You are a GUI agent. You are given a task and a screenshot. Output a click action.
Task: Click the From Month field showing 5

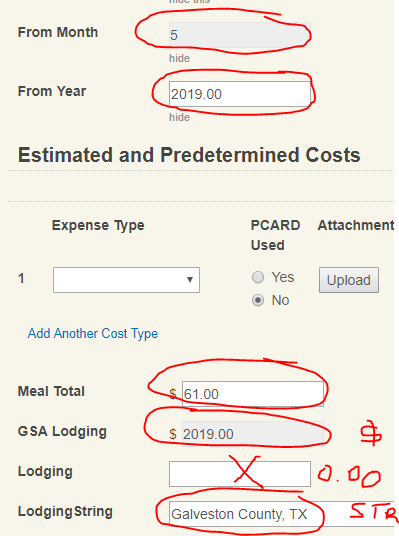click(240, 35)
